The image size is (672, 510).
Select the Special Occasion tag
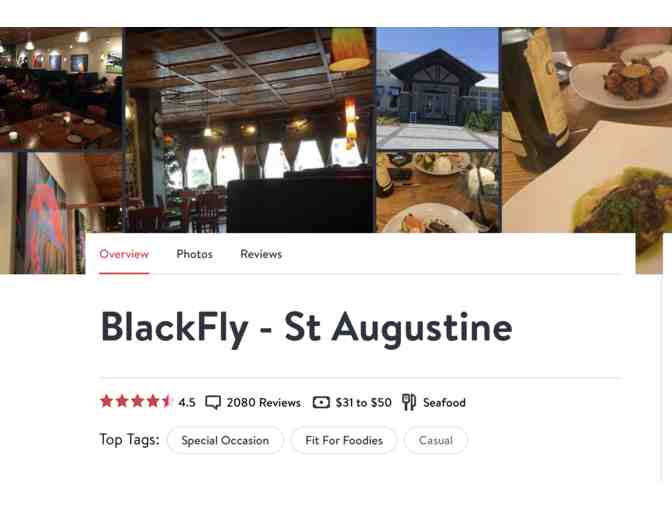[x=225, y=440]
